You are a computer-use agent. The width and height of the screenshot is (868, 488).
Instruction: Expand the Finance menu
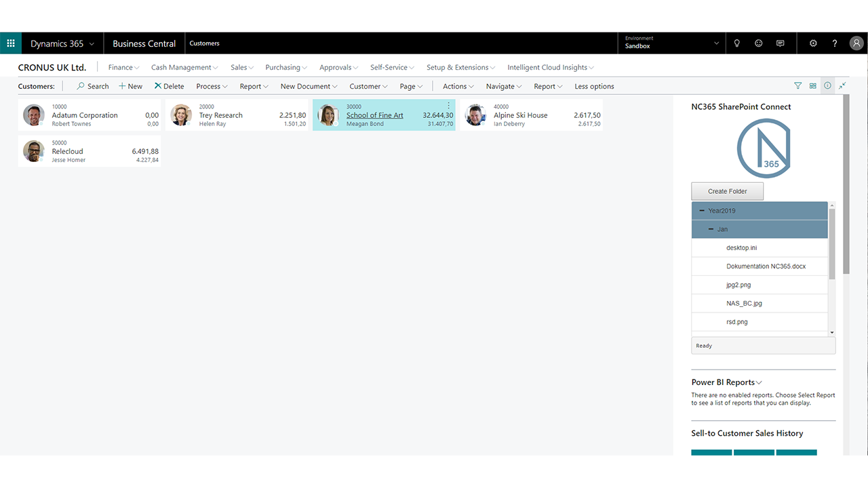click(x=123, y=67)
